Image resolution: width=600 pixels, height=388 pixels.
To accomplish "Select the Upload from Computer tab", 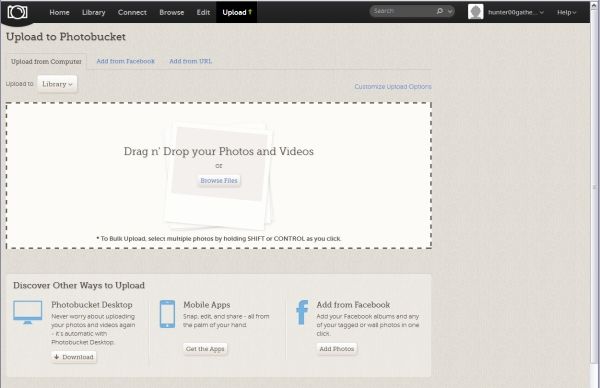I will [46, 62].
